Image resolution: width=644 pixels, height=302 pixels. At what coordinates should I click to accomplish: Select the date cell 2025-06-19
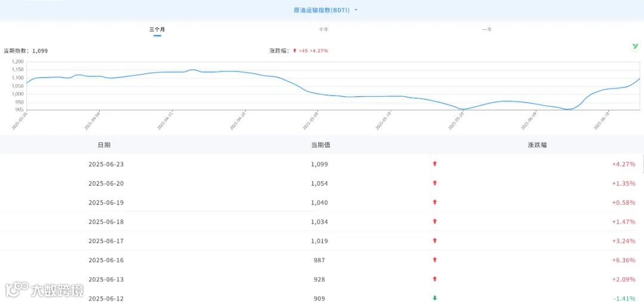point(106,202)
